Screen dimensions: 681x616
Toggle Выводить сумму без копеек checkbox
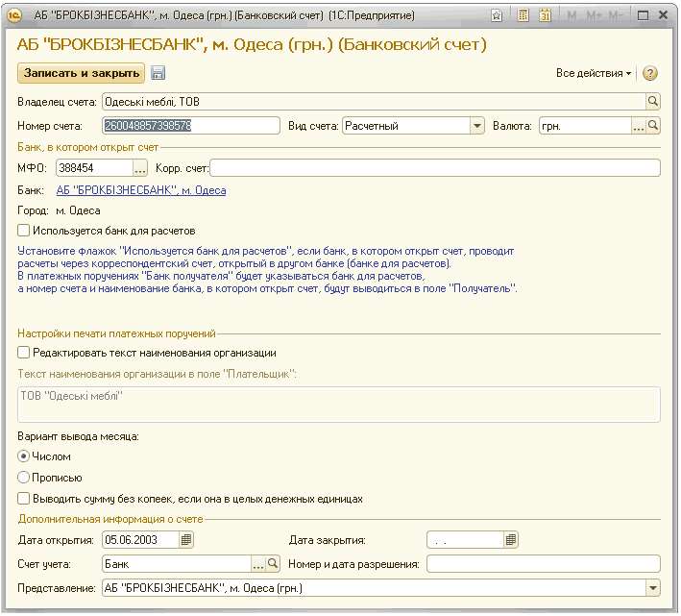[24, 499]
